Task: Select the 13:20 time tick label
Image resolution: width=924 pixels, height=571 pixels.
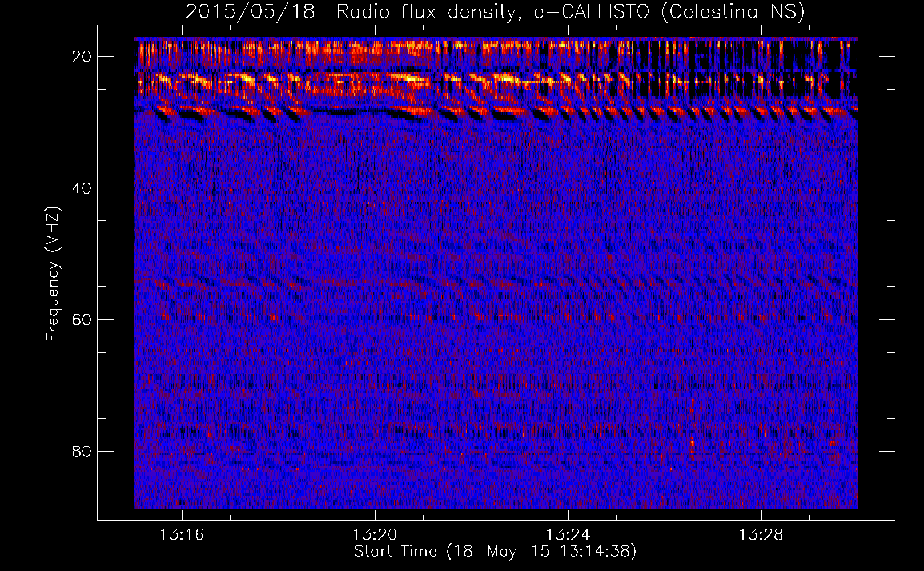Action: point(375,535)
